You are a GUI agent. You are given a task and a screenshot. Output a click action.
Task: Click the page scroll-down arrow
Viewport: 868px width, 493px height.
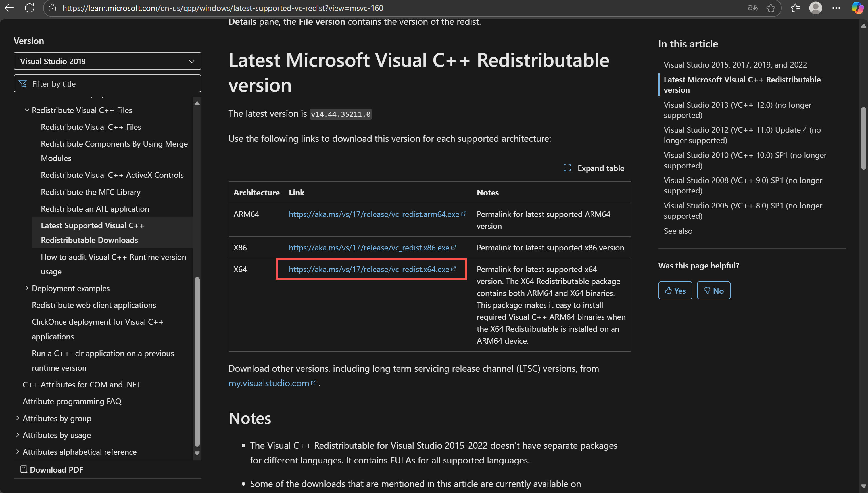pyautogui.click(x=863, y=486)
